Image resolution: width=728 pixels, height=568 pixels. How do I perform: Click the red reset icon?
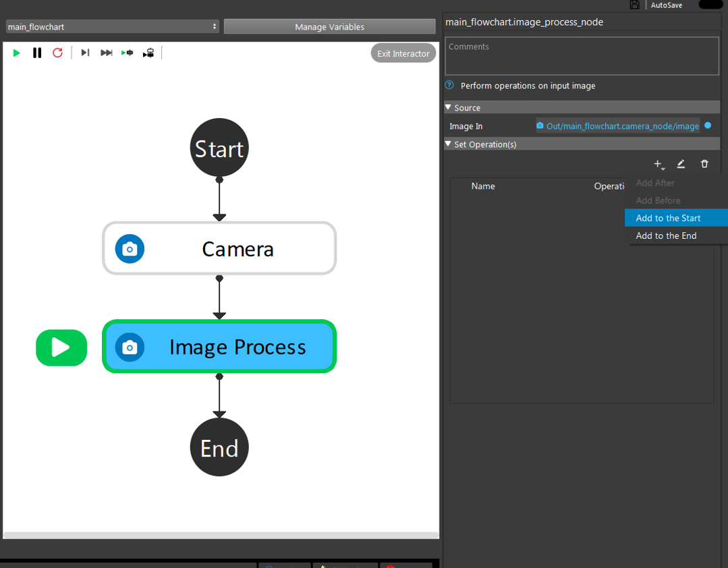click(x=57, y=53)
